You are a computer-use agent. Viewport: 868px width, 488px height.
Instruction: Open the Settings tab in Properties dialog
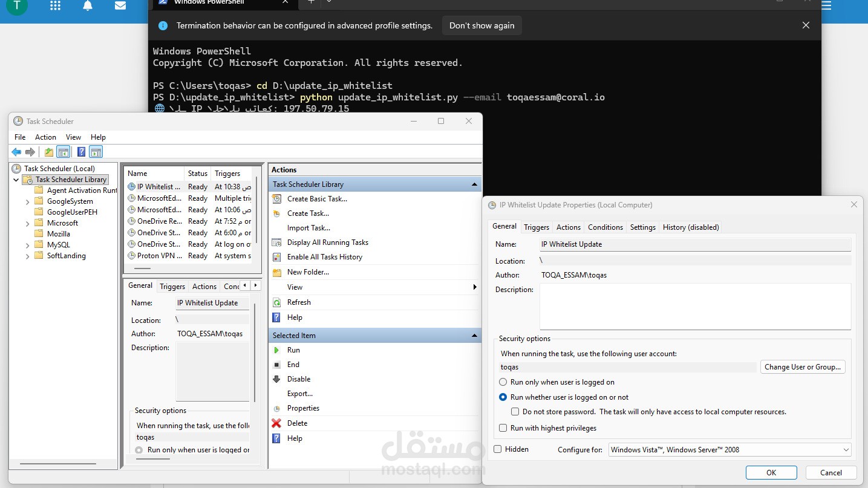click(x=642, y=227)
